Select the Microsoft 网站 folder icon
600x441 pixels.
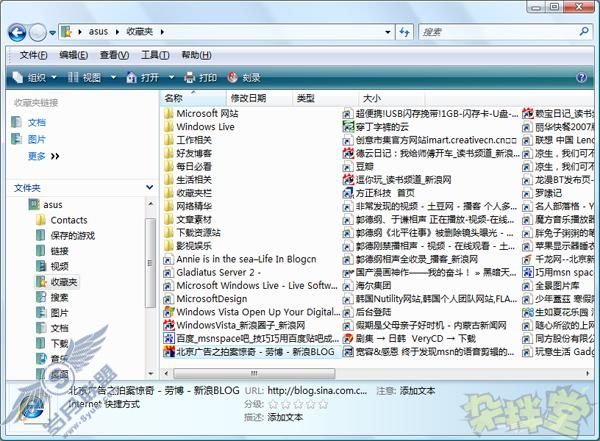168,114
